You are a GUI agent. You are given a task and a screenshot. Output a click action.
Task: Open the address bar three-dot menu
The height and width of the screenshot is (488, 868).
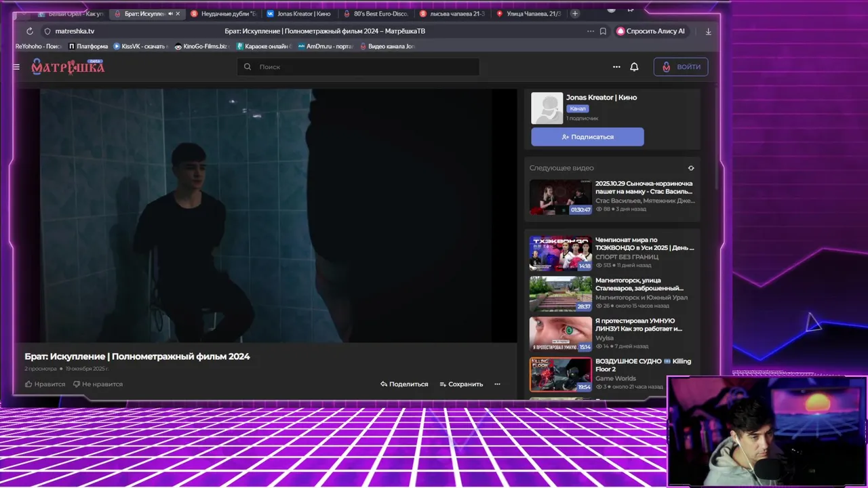click(590, 31)
